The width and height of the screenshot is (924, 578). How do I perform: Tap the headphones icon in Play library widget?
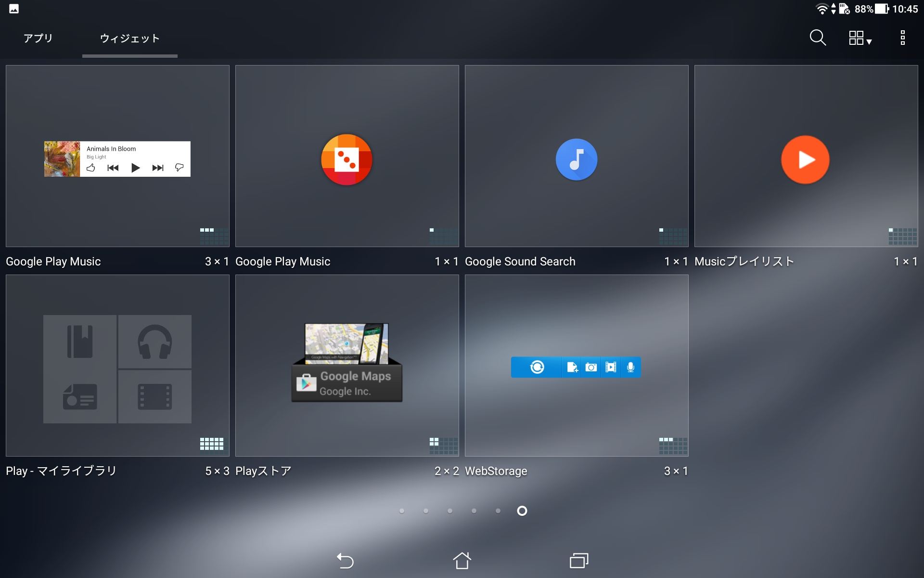pyautogui.click(x=155, y=342)
